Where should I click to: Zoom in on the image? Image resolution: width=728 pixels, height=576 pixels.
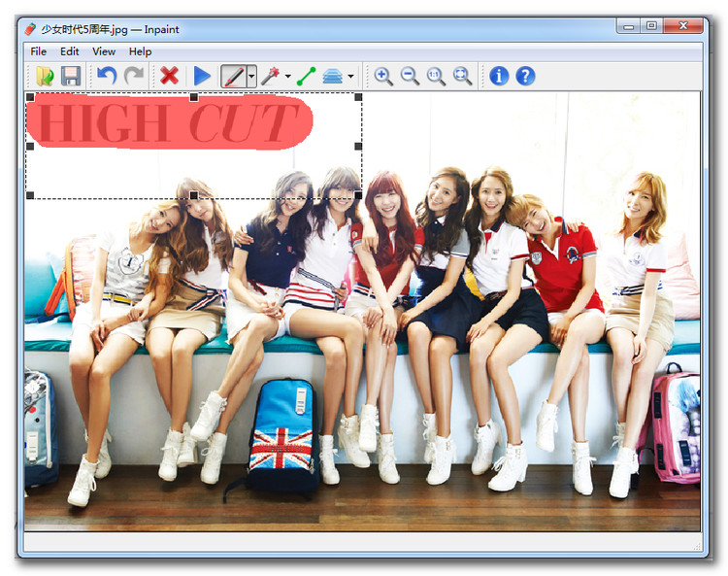click(x=383, y=76)
